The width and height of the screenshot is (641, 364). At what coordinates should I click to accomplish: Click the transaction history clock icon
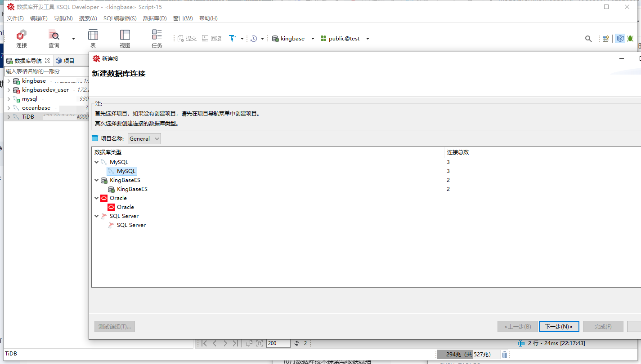(254, 39)
